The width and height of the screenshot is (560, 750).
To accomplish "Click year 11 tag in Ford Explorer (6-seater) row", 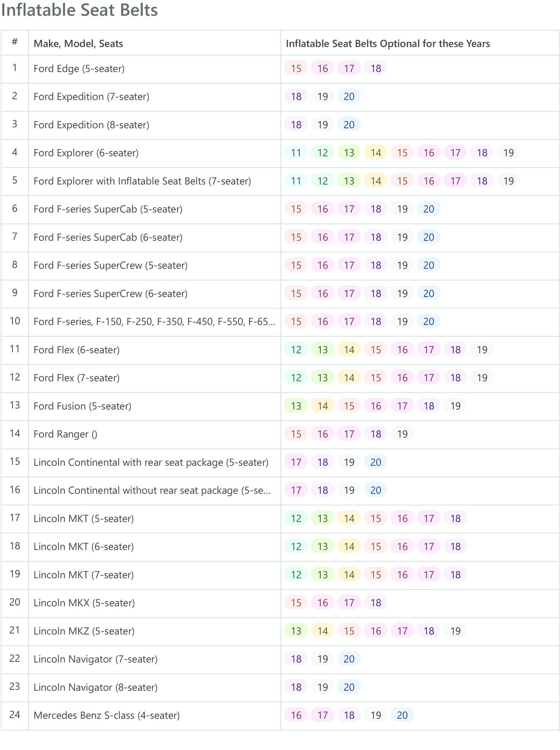I will tap(296, 153).
